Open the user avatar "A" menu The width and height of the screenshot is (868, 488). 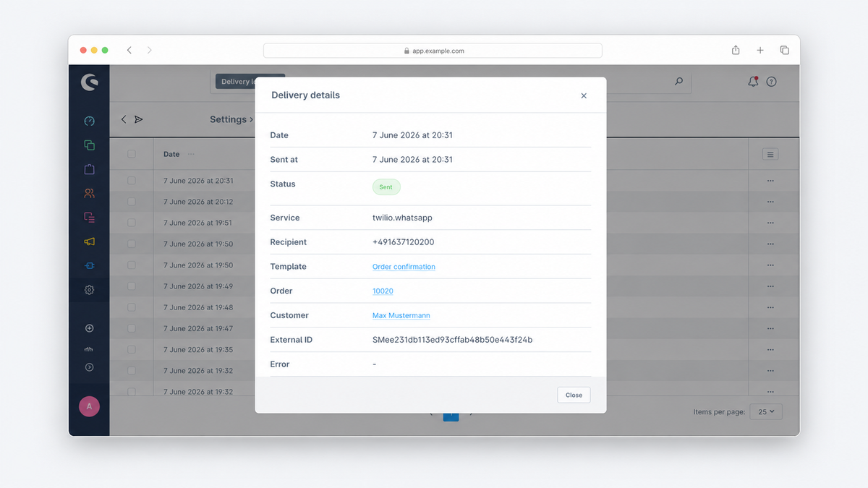click(89, 406)
